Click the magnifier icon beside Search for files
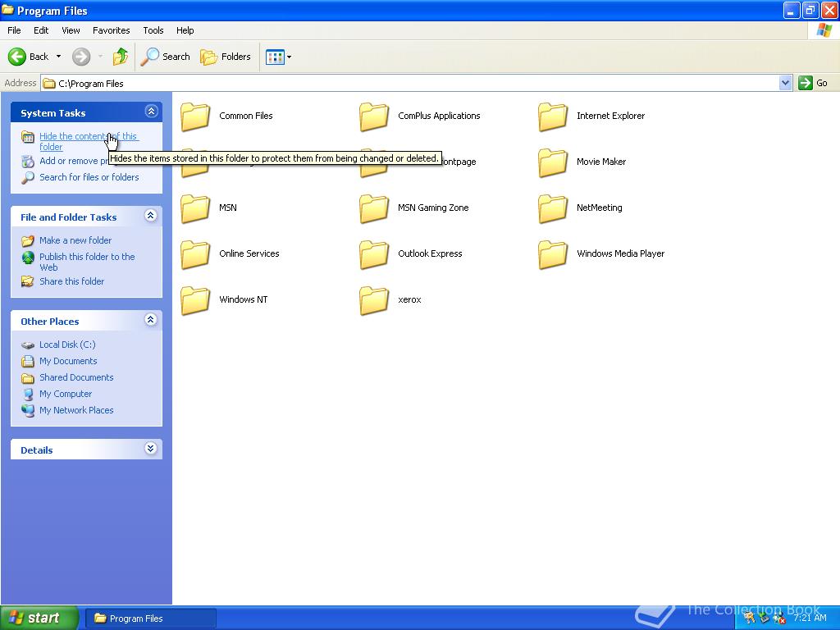 tap(28, 177)
